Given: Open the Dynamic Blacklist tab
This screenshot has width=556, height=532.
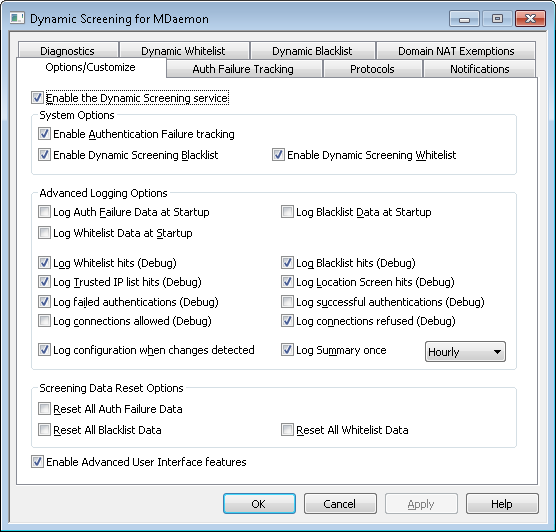Looking at the screenshot, I should pos(312,51).
